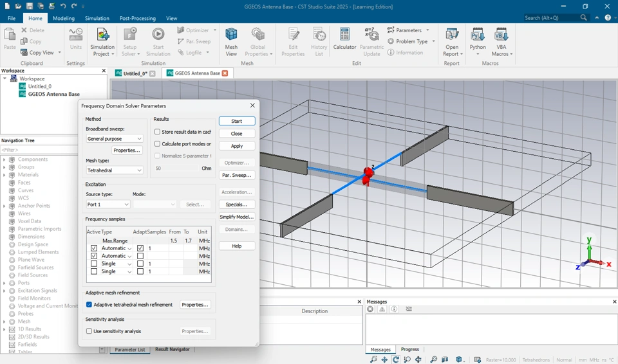The width and height of the screenshot is (618, 364).
Task: Uncheck Active for first Automatic row
Action: pos(94,248)
